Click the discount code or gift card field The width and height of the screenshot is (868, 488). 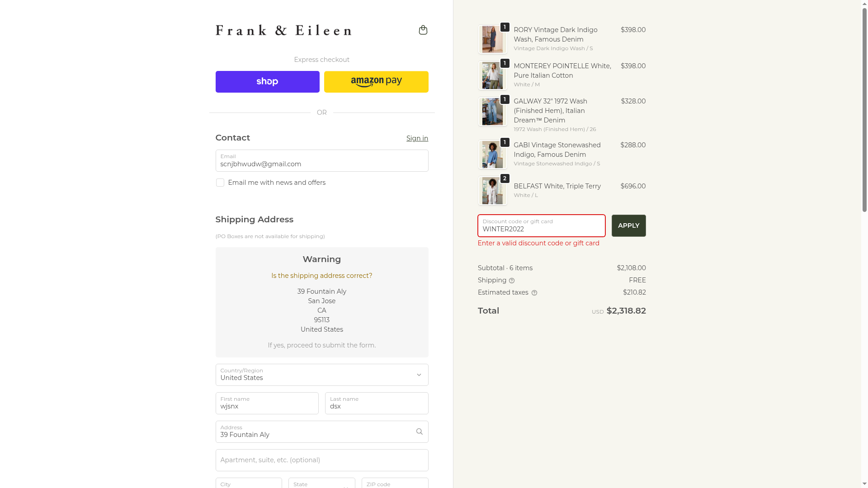(x=541, y=225)
